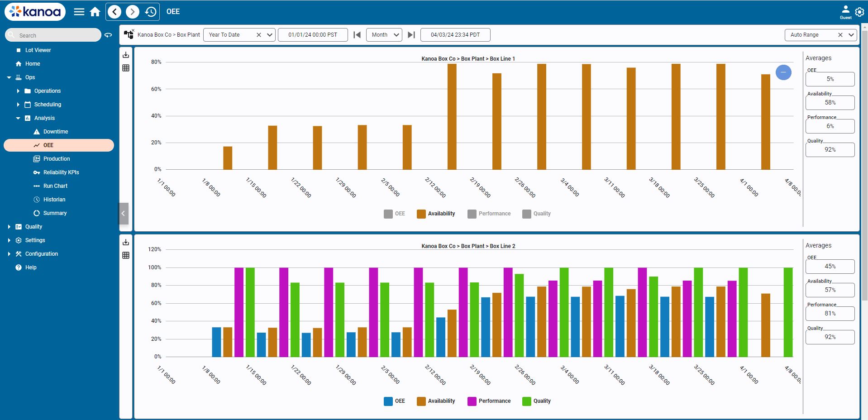This screenshot has width=868, height=420.
Task: Expand the Operations folder
Action: point(18,91)
